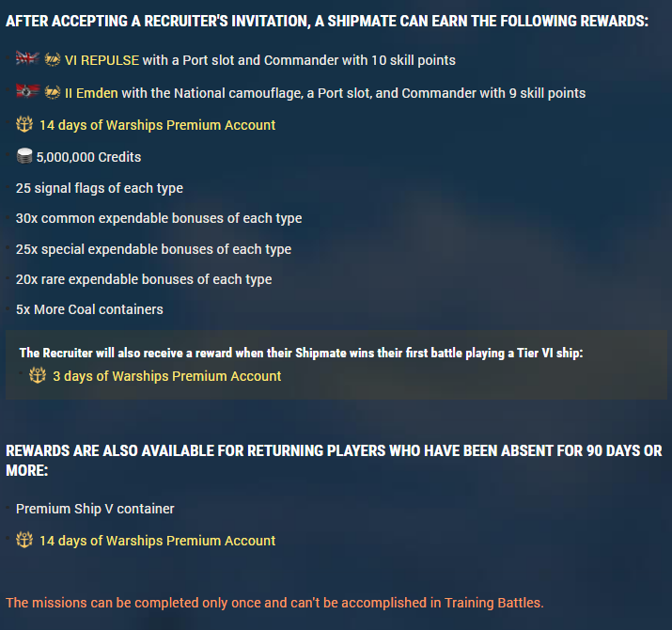
Task: Click the British flag icon beside Repulse
Action: pyautogui.click(x=27, y=58)
